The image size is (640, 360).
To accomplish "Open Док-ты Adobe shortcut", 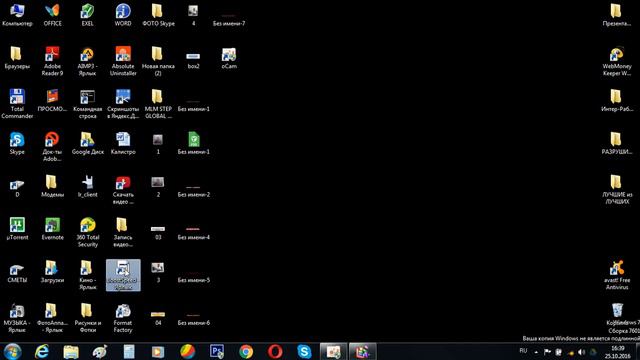I will (53, 147).
